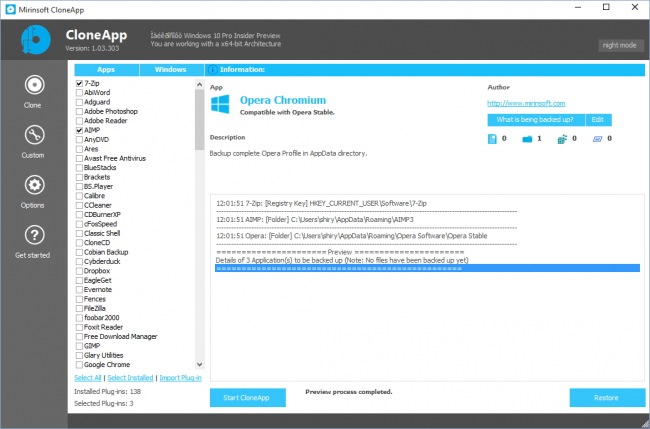Screen dimensions: 650x429
Task: Click the Opera Chromium Windows logo icon
Action: [220, 104]
